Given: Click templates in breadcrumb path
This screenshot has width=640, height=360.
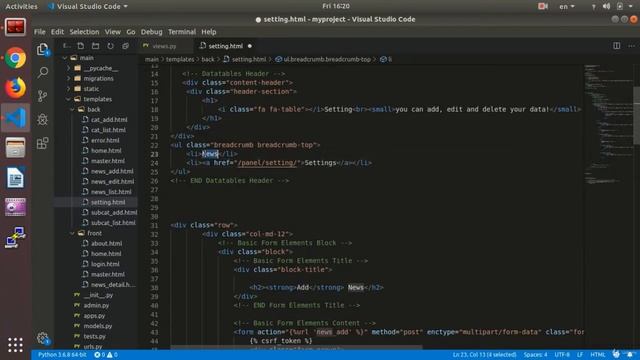Looking at the screenshot, I should pos(180,60).
